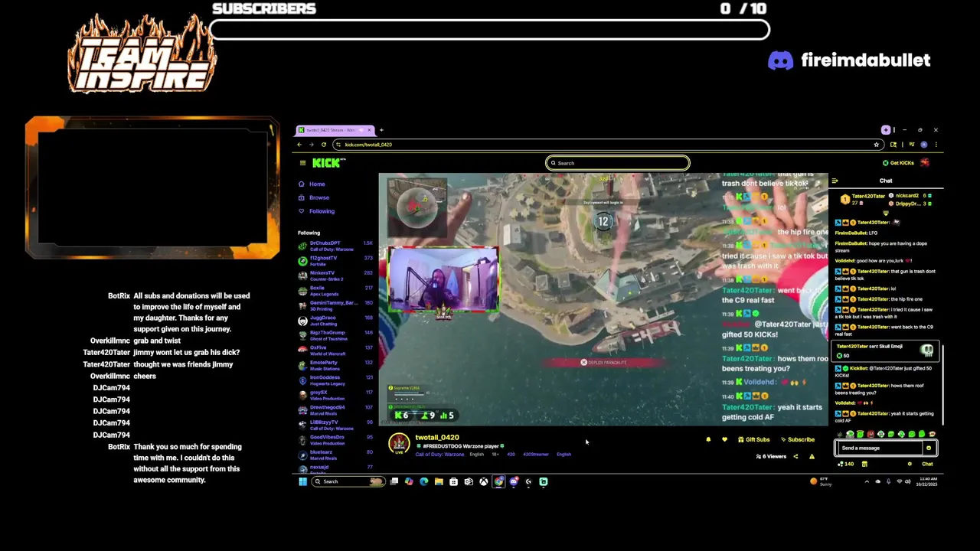Reload the Kick page

[x=323, y=145]
